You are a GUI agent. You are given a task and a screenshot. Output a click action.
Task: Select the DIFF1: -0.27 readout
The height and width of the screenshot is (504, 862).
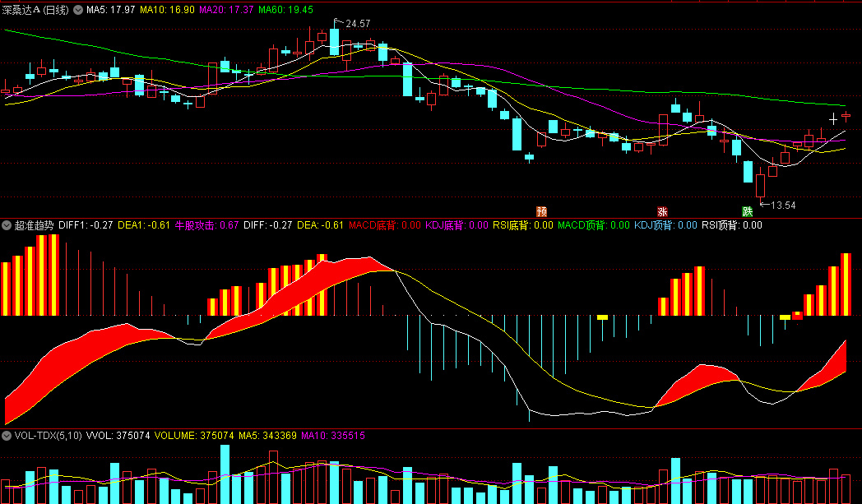86,225
